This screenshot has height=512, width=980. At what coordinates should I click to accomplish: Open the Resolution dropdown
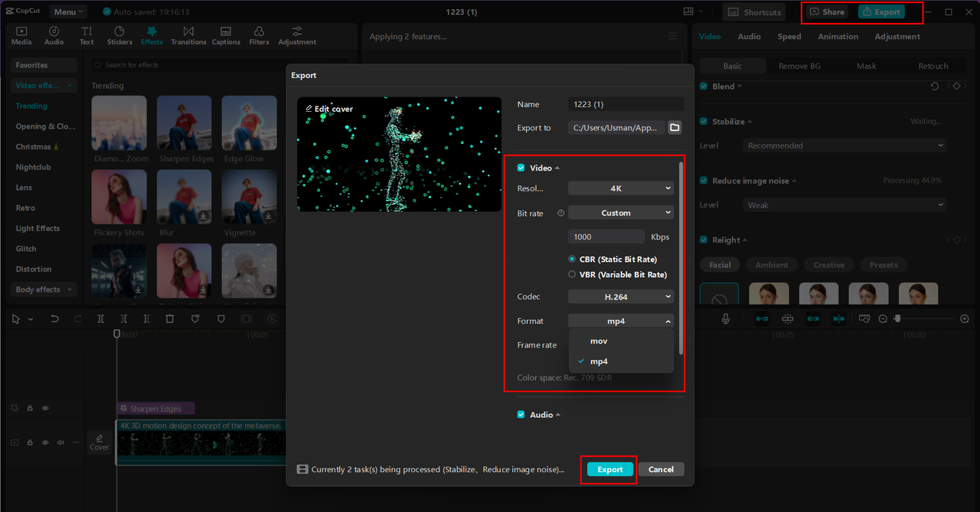click(620, 188)
